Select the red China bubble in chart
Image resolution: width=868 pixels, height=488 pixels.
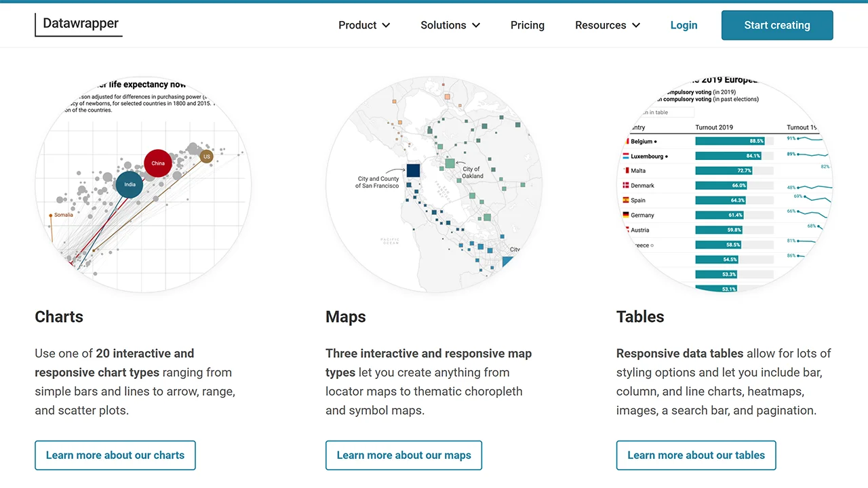pos(158,163)
